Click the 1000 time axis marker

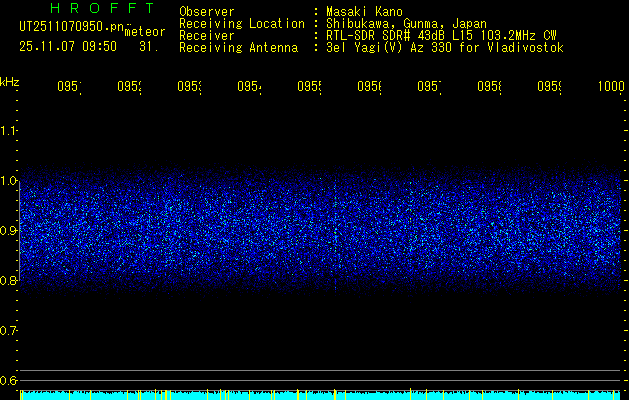pos(611,86)
